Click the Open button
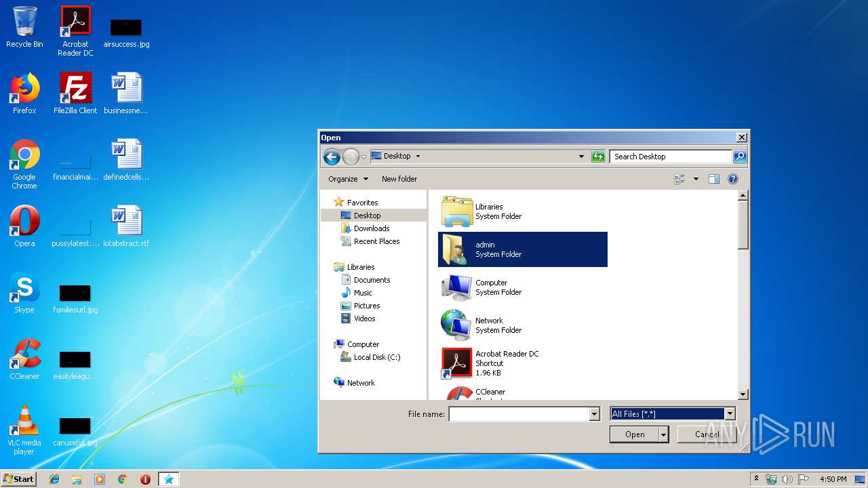This screenshot has width=868, height=488. click(635, 434)
